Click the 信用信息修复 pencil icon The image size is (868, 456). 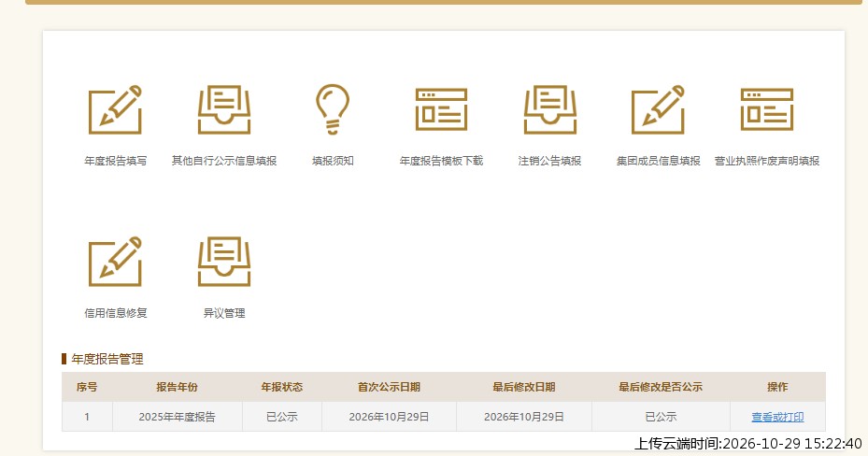point(115,262)
